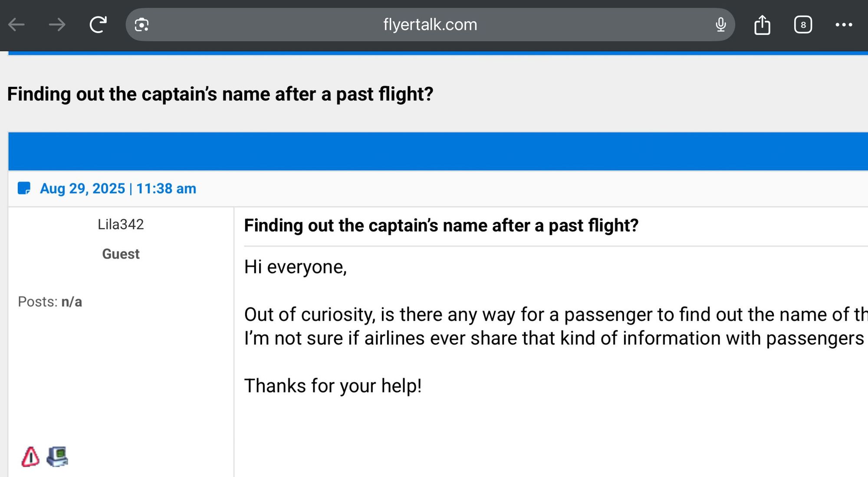The width and height of the screenshot is (868, 477).
Task: Go forward to the next page
Action: click(x=57, y=25)
